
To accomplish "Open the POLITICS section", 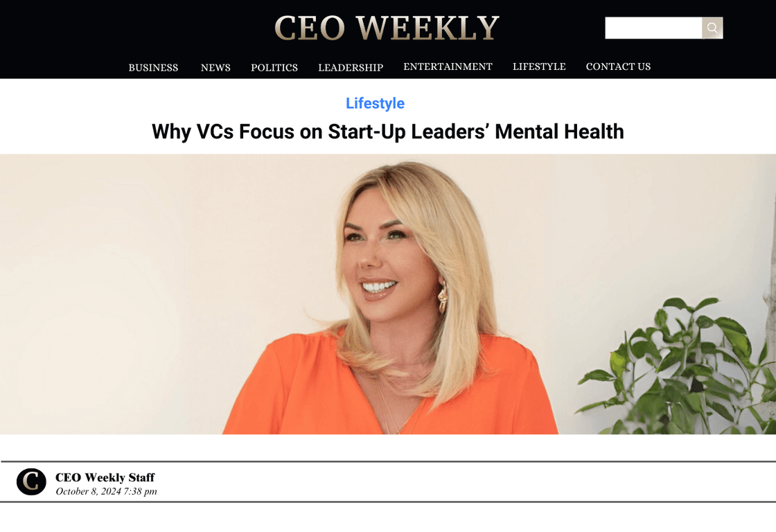I will pyautogui.click(x=274, y=67).
